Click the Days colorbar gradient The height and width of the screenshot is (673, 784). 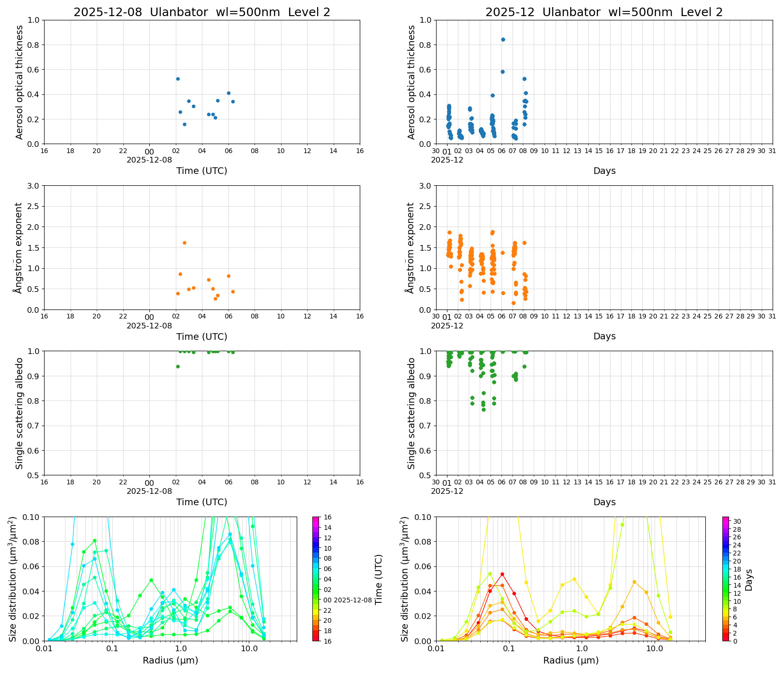[x=726, y=578]
